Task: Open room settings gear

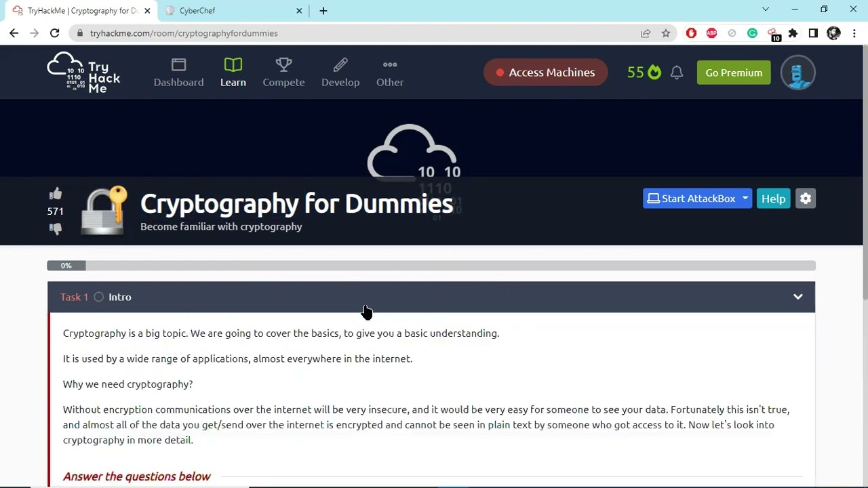Action: tap(806, 199)
